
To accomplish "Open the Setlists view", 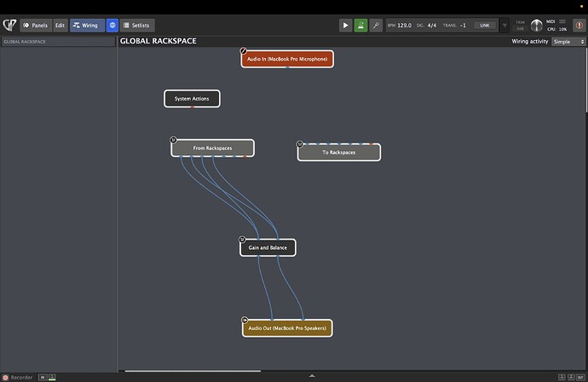I will [137, 25].
